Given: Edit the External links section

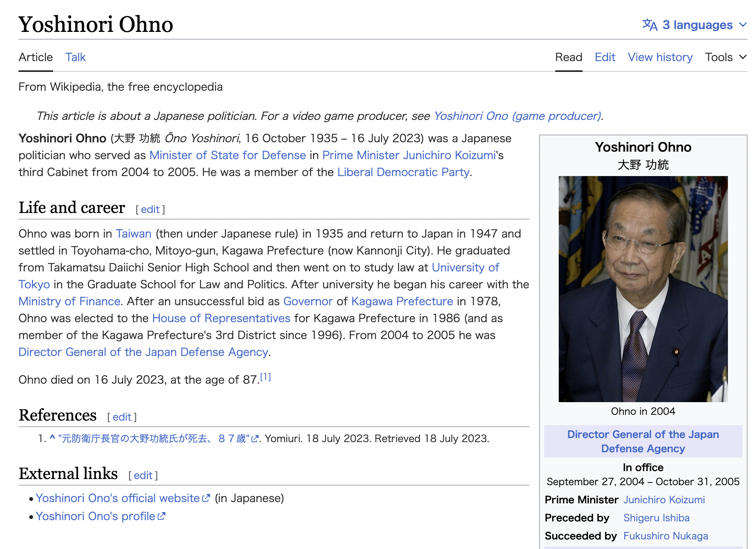Looking at the screenshot, I should tap(143, 476).
